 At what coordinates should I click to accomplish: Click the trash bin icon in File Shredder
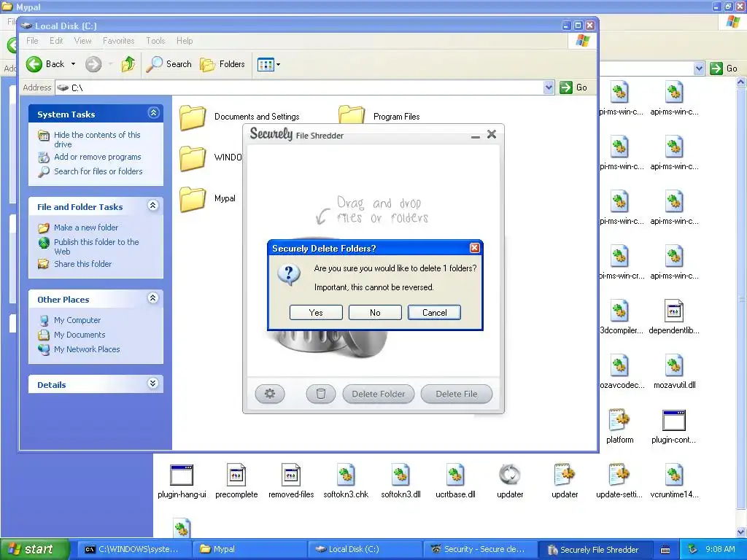(321, 394)
